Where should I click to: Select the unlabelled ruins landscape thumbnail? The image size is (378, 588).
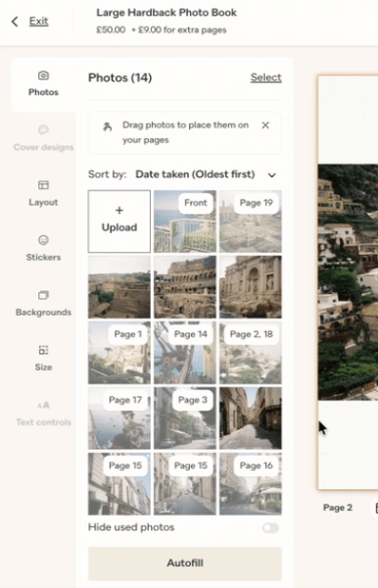[119, 287]
